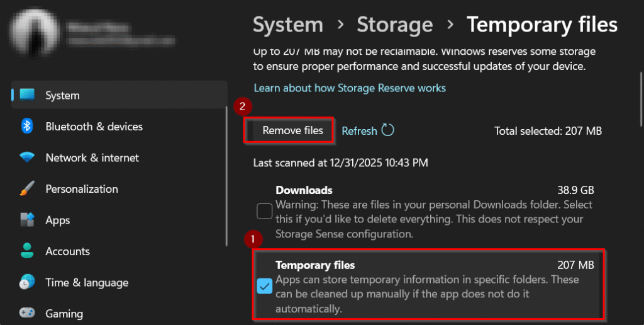Click the Temporary files item title
The image size is (644, 325).
pos(315,265)
